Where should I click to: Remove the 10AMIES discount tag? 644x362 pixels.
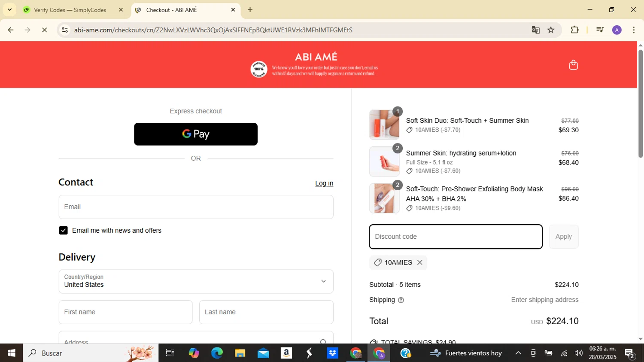(420, 262)
